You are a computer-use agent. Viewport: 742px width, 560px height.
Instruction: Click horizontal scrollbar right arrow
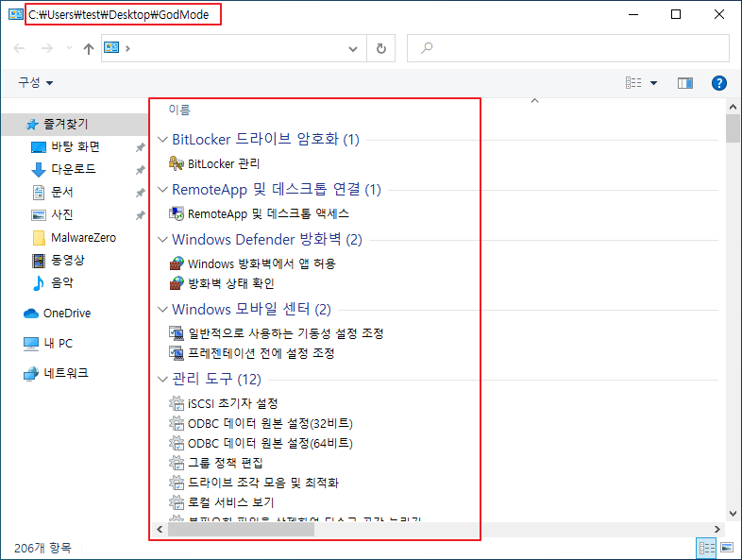(717, 529)
